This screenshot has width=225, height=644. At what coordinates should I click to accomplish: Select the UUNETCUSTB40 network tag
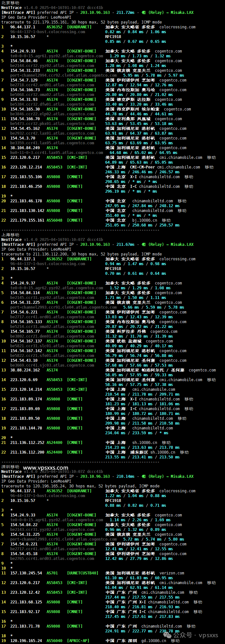(x=83, y=573)
